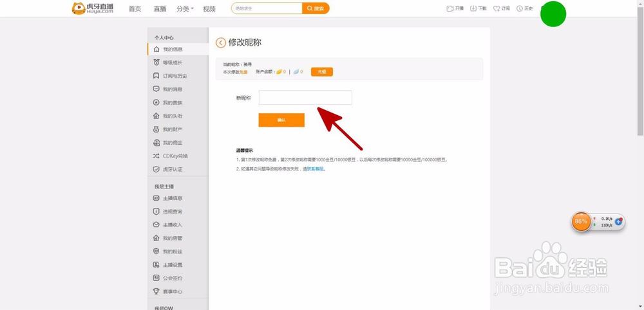Click the orange 充值 recharge button
The image size is (644, 310).
(321, 72)
